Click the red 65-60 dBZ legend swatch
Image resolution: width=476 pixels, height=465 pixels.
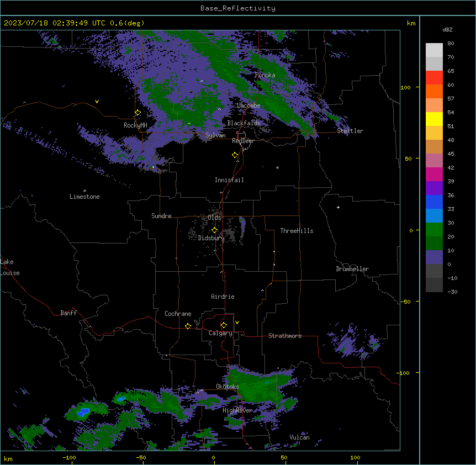(434, 78)
